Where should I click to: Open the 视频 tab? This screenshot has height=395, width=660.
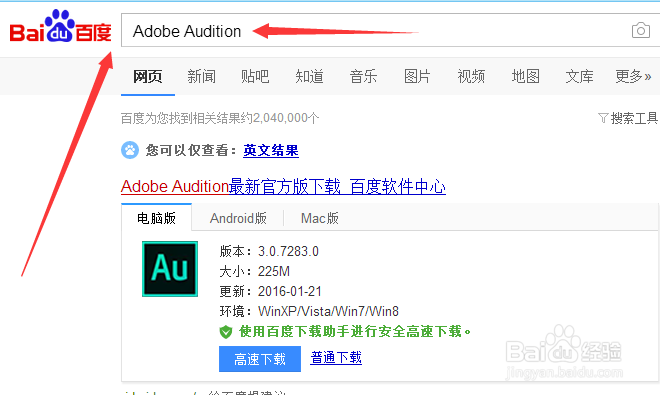471,77
